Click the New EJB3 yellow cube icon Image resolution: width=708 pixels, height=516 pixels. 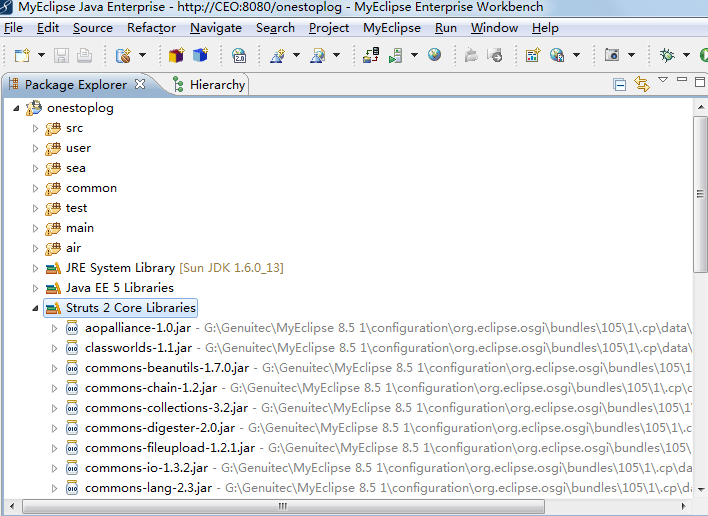coord(176,55)
